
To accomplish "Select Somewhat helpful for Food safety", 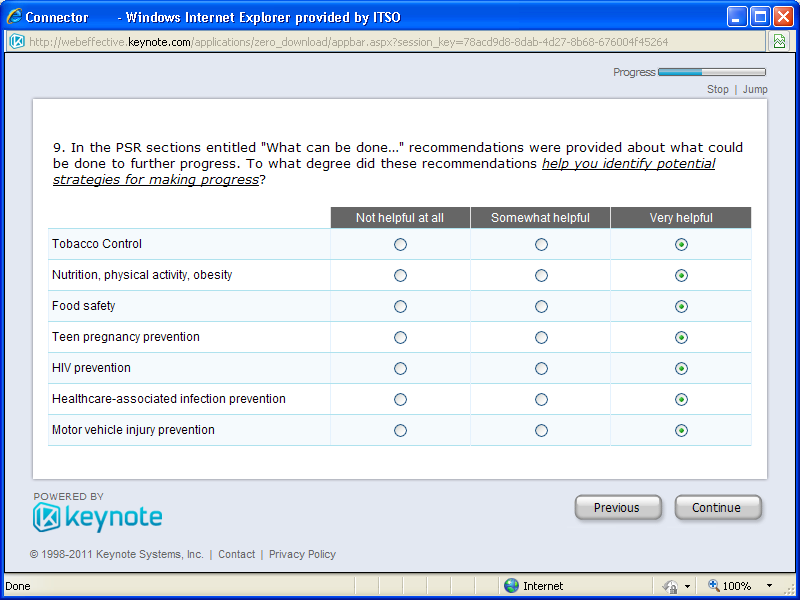I will (541, 306).
